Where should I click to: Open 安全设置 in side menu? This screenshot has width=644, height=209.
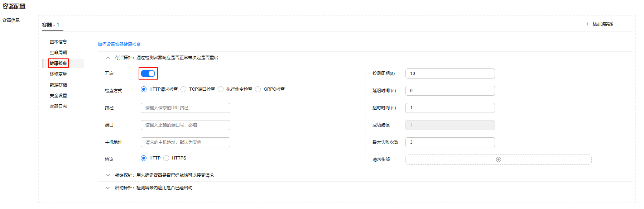pos(58,96)
